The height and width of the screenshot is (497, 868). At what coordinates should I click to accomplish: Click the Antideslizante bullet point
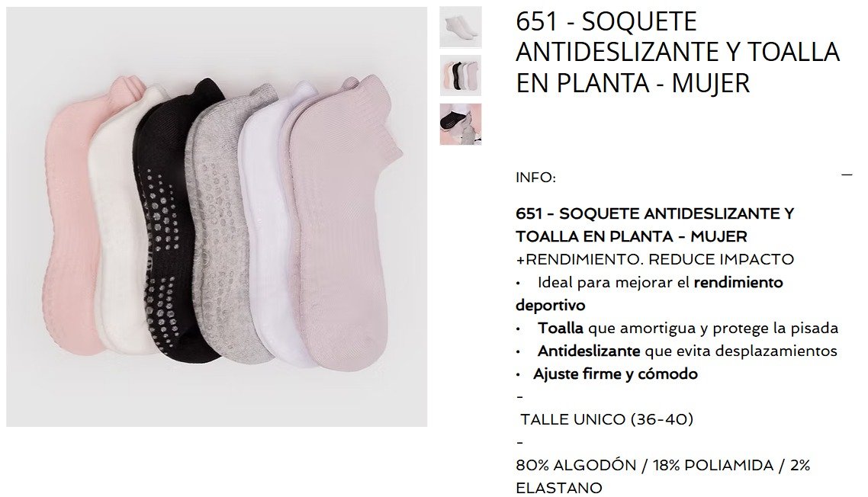click(677, 351)
